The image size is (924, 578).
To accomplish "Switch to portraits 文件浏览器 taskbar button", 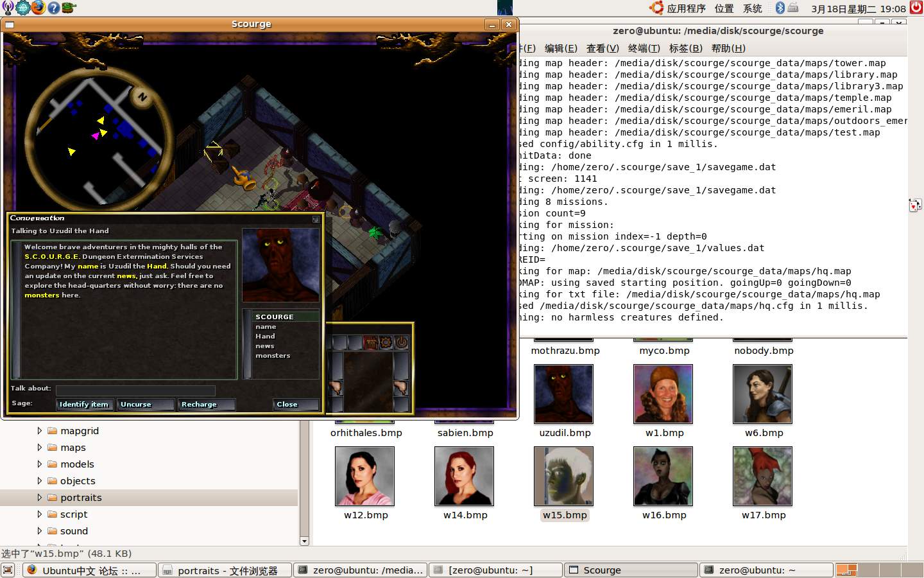I will click(x=225, y=570).
